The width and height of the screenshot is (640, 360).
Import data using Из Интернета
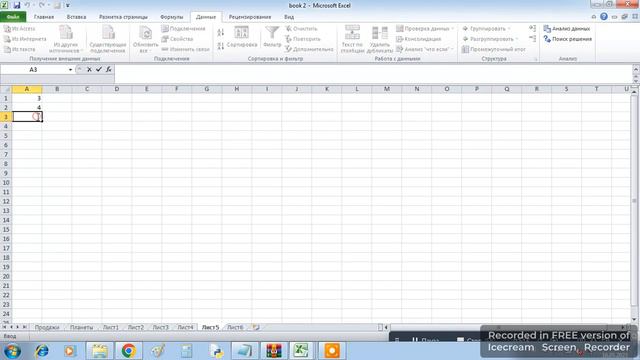(25, 39)
